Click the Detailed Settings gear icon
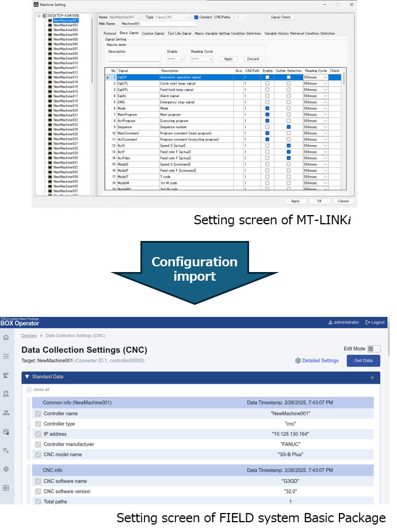The image size is (397, 532). [x=298, y=361]
